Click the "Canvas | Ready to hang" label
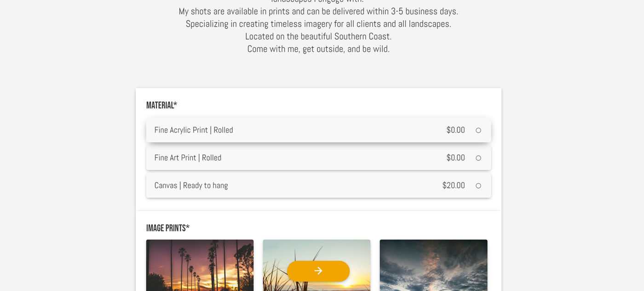644x291 pixels. (191, 185)
